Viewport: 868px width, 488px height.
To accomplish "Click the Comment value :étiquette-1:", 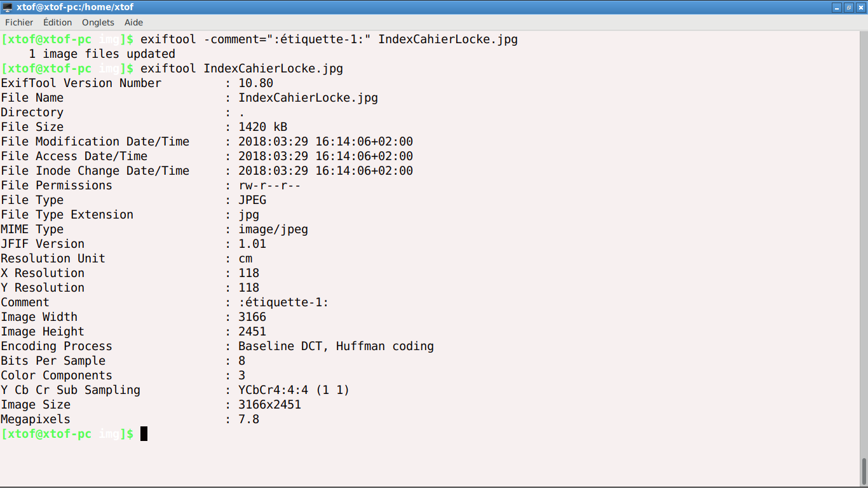I will point(283,302).
